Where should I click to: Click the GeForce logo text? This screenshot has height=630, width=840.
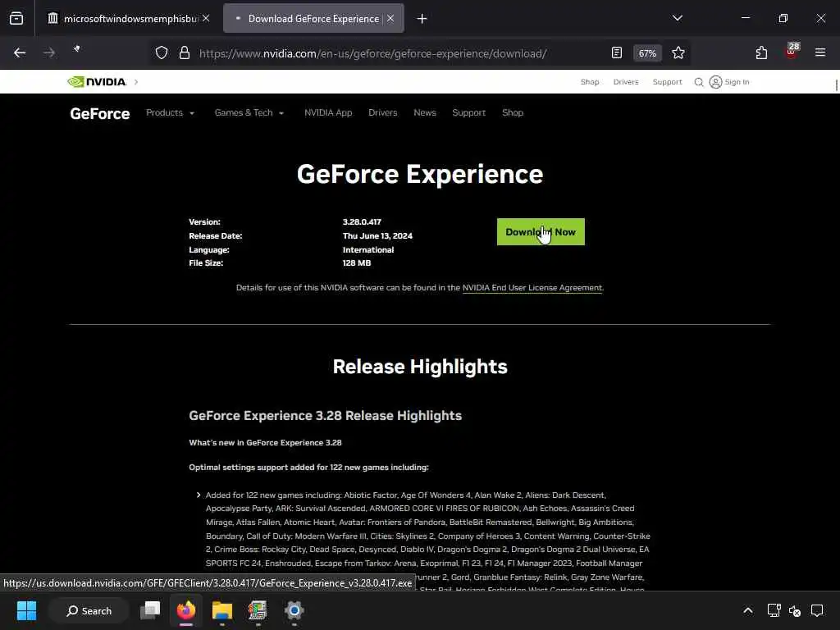(99, 113)
